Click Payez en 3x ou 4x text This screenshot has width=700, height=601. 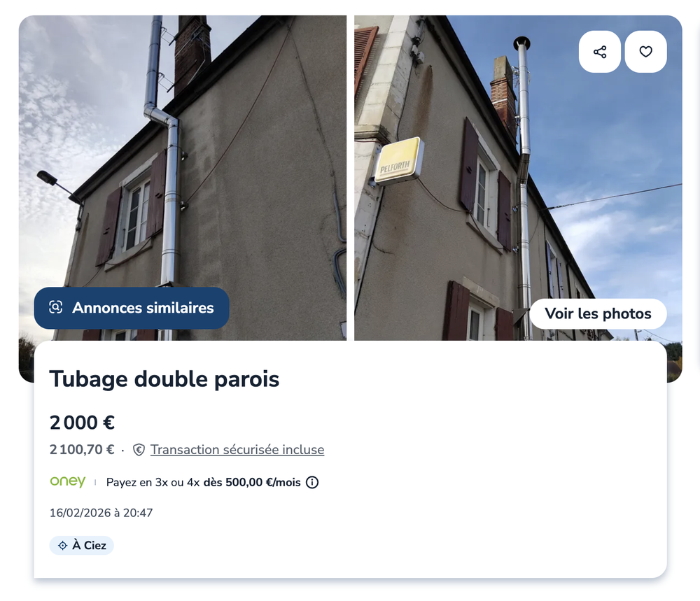click(153, 482)
